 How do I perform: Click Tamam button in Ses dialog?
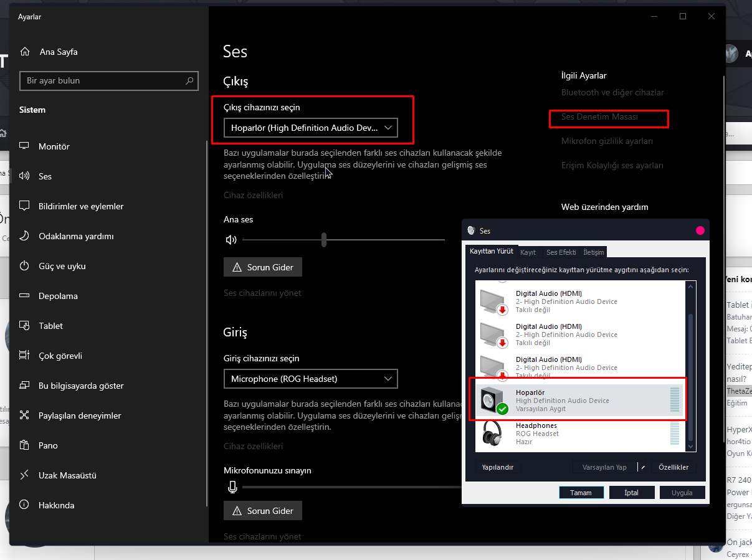[581, 493]
